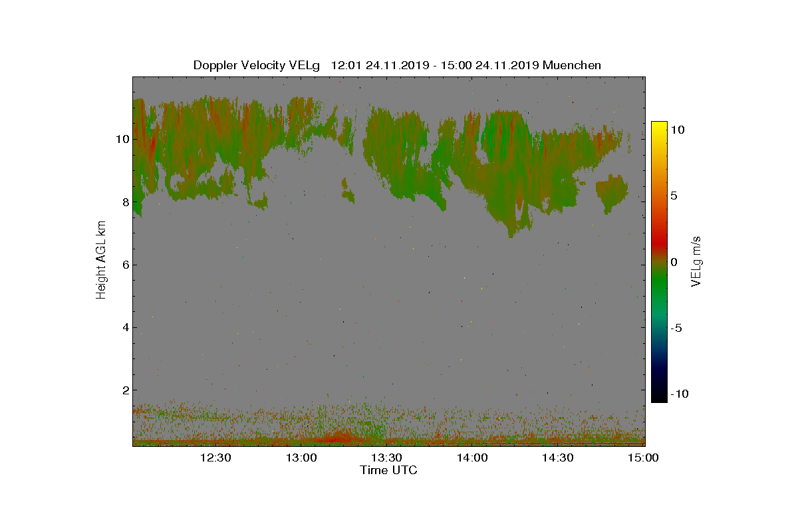Click the colorbar value 5 label
This screenshot has height=532, width=798.
pyautogui.click(x=674, y=196)
